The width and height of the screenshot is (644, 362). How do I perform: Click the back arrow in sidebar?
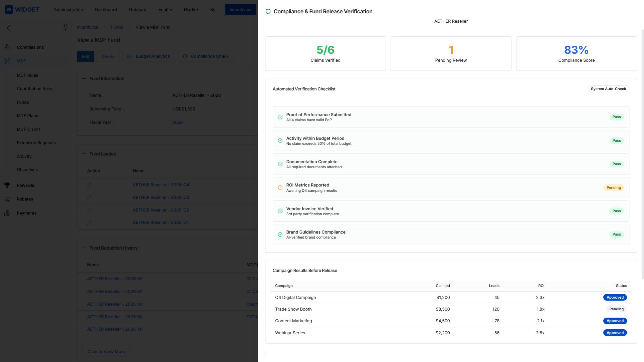(x=9, y=28)
